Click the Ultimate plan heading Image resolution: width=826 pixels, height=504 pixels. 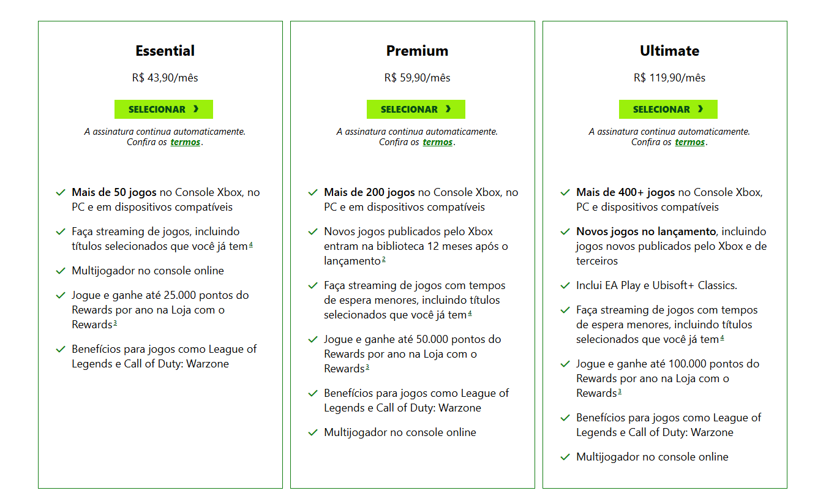(669, 51)
